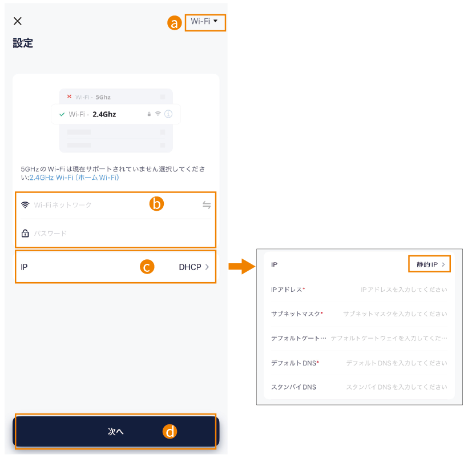Tap the green check mark next to Wi-Fi 2.4Ghz
This screenshot has width=476, height=458.
click(61, 114)
